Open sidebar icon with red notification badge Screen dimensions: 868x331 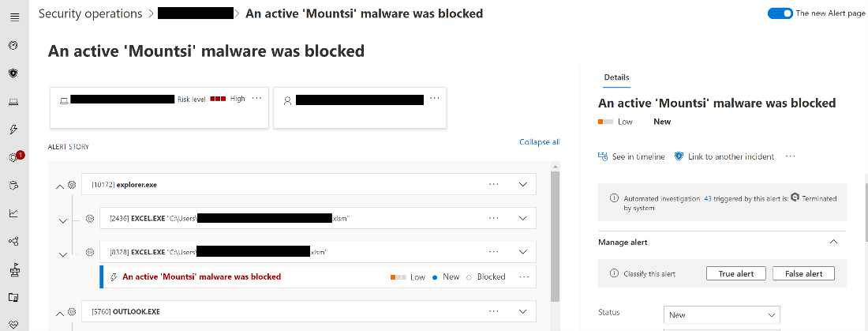pos(13,157)
